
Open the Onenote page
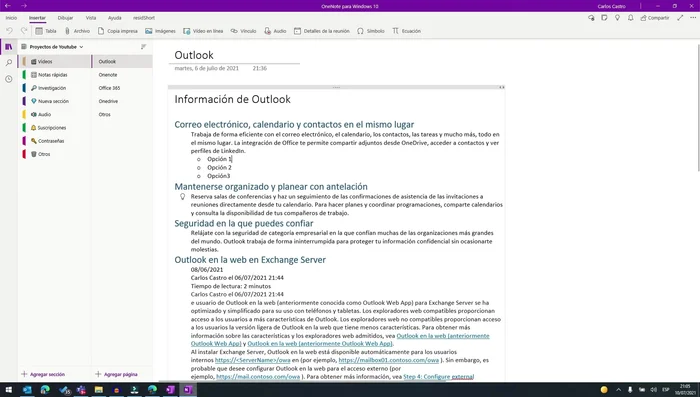(122, 75)
